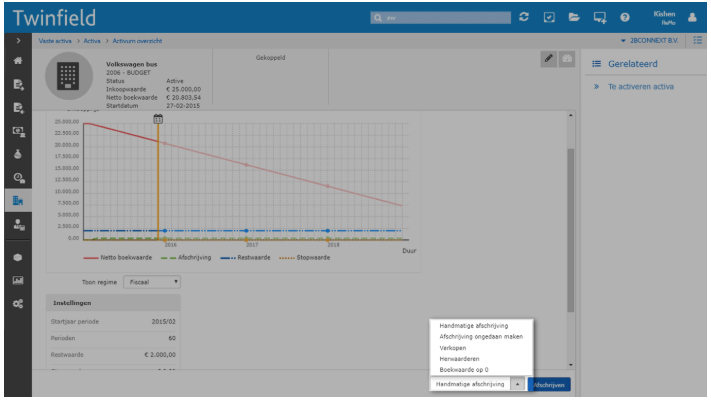Open the tasks checkmark icon in header
Screen dimensions: 711x401
pos(549,17)
